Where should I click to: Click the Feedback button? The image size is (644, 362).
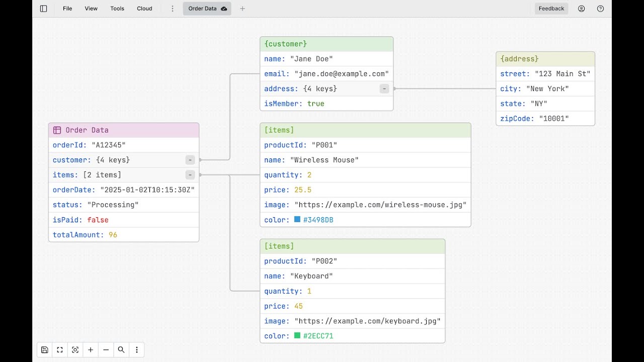[x=551, y=9]
